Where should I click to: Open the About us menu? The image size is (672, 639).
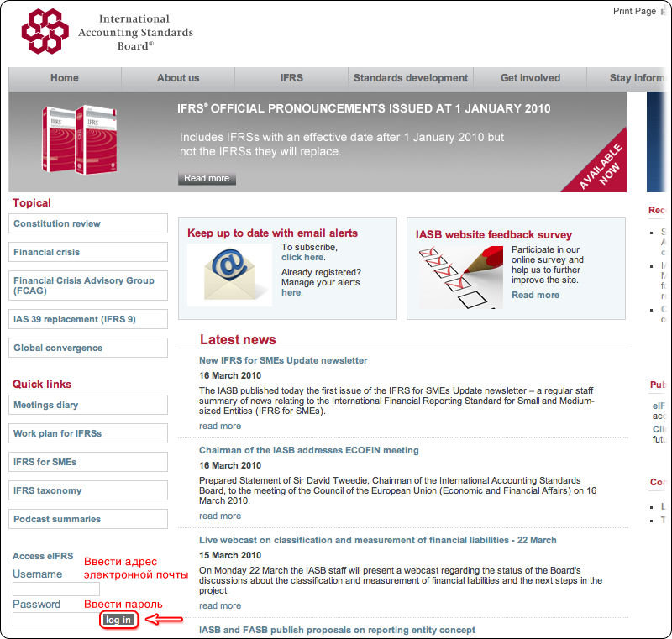[178, 78]
